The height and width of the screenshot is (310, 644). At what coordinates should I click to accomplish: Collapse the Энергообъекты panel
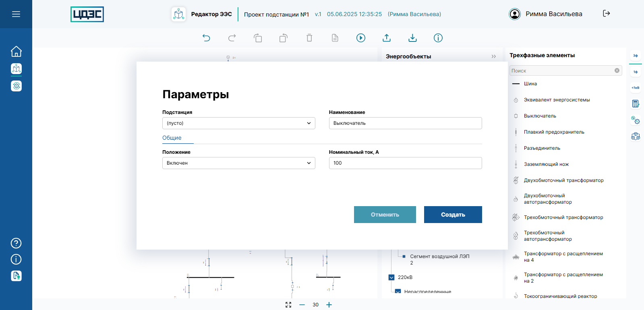(493, 56)
